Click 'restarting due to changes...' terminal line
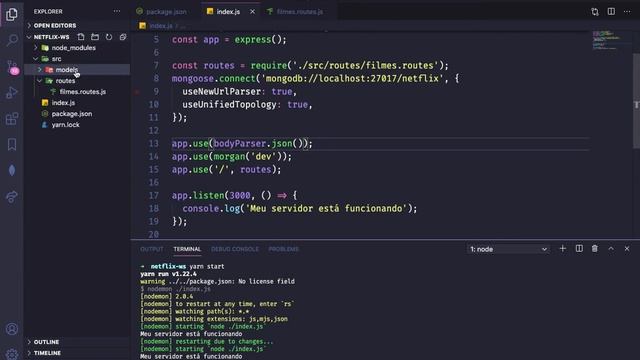 click(x=224, y=342)
